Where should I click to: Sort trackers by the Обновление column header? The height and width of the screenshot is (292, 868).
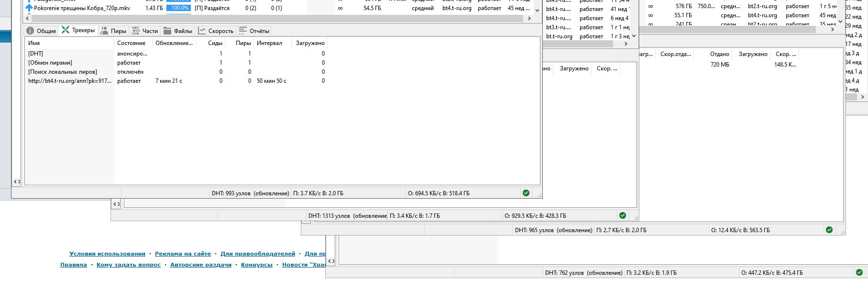[x=174, y=43]
